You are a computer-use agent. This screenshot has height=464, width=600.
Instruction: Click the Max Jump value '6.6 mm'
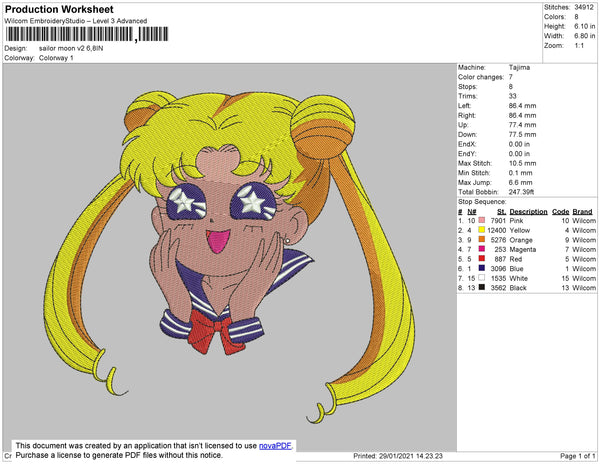coord(520,182)
